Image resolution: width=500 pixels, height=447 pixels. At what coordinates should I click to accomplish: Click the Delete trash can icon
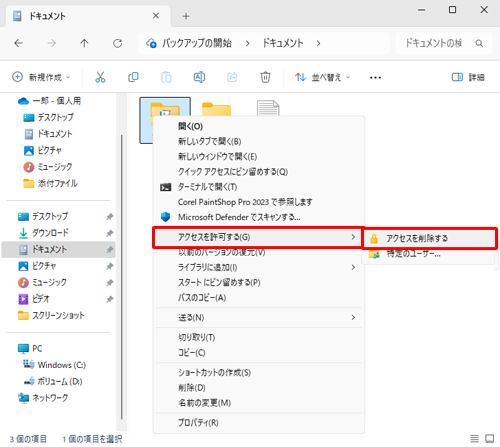[265, 77]
